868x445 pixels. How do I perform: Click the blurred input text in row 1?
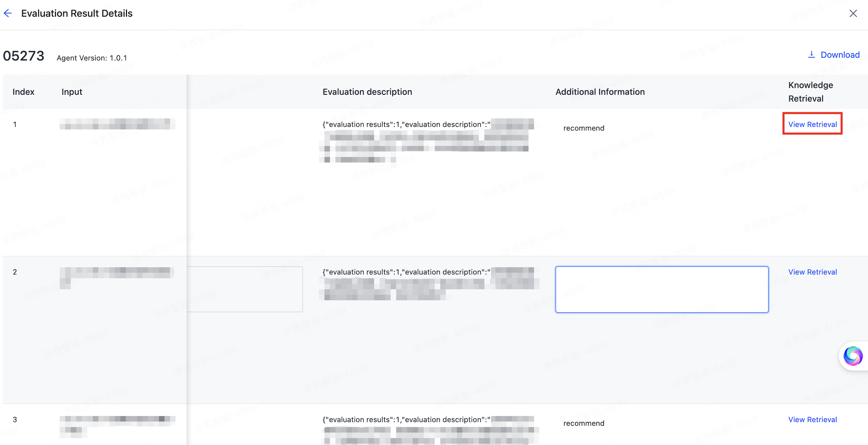pos(117,124)
